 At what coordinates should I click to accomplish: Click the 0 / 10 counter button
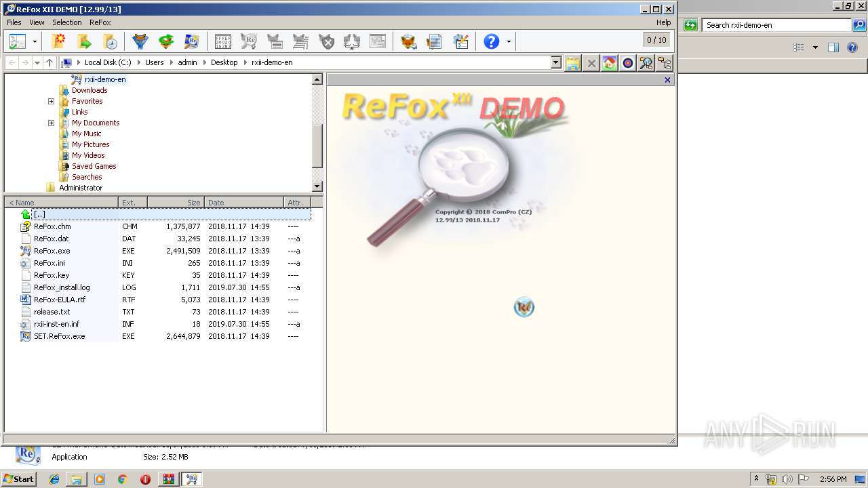(x=656, y=40)
